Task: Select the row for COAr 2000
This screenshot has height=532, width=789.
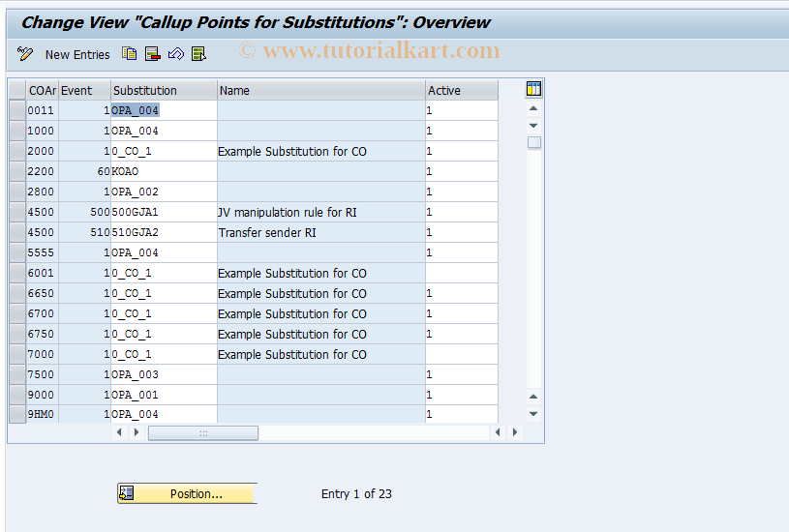Action: pyautogui.click(x=17, y=151)
